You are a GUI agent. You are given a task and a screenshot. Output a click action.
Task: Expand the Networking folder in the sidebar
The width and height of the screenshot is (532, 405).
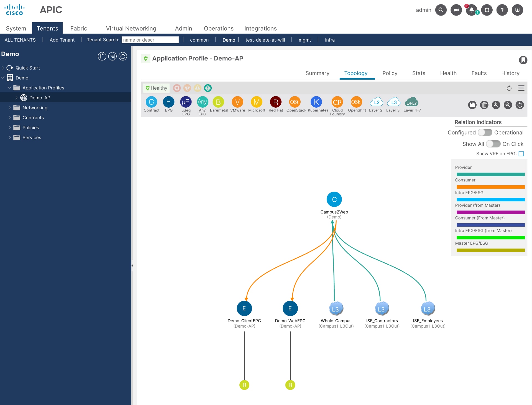(10, 108)
